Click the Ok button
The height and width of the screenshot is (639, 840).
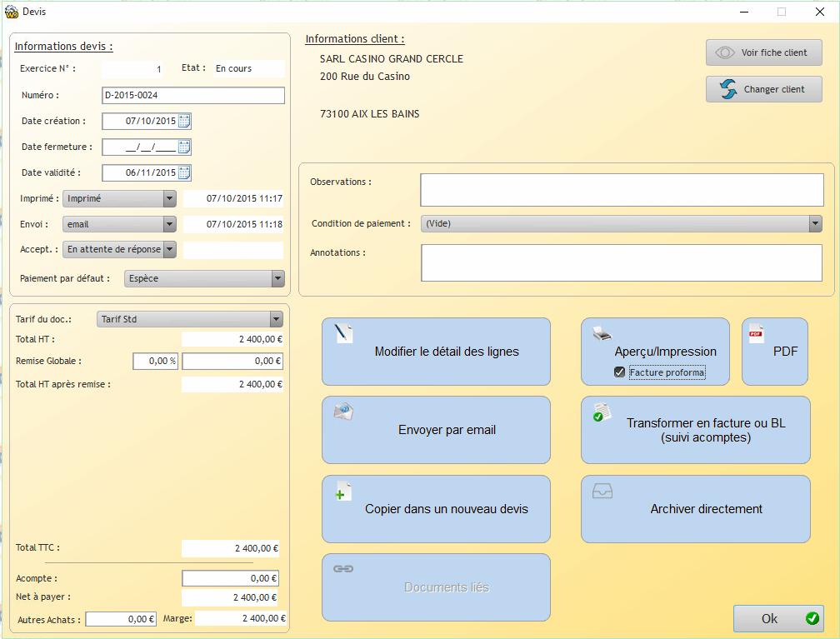coord(777,618)
